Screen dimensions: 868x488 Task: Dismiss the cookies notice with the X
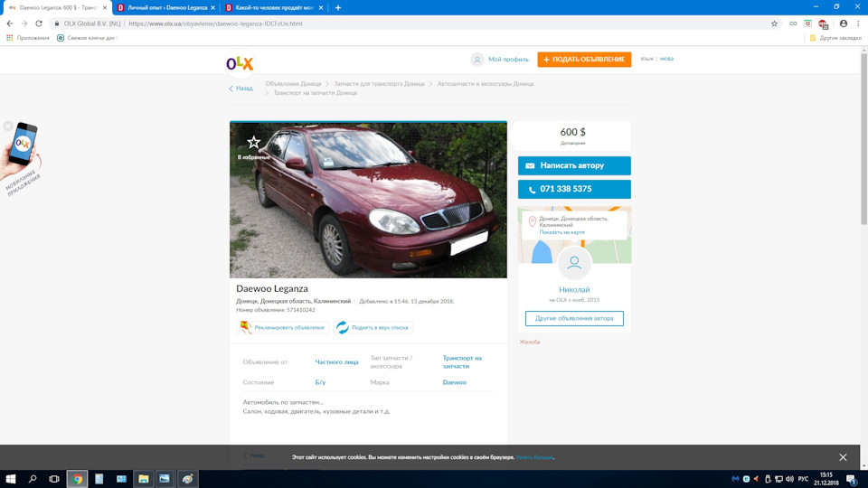(843, 457)
